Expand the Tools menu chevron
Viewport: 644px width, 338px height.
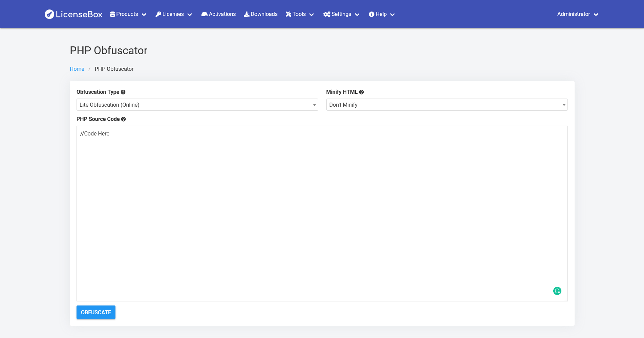pos(312,15)
